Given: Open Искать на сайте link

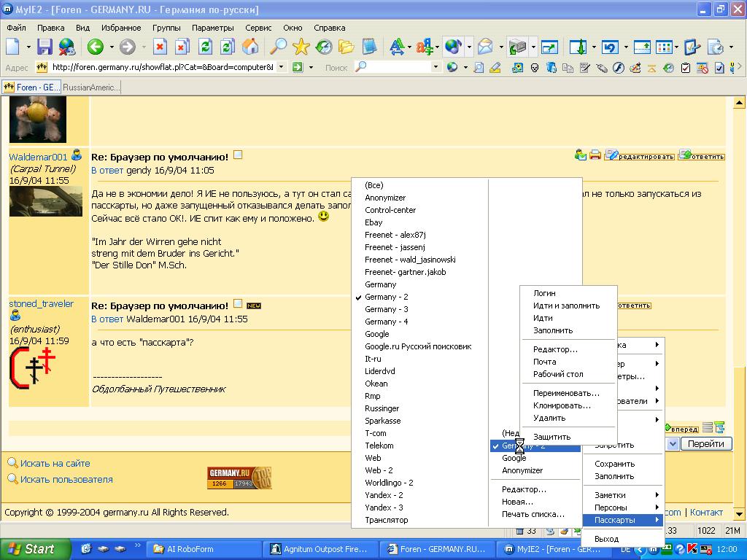Looking at the screenshot, I should click(x=55, y=463).
